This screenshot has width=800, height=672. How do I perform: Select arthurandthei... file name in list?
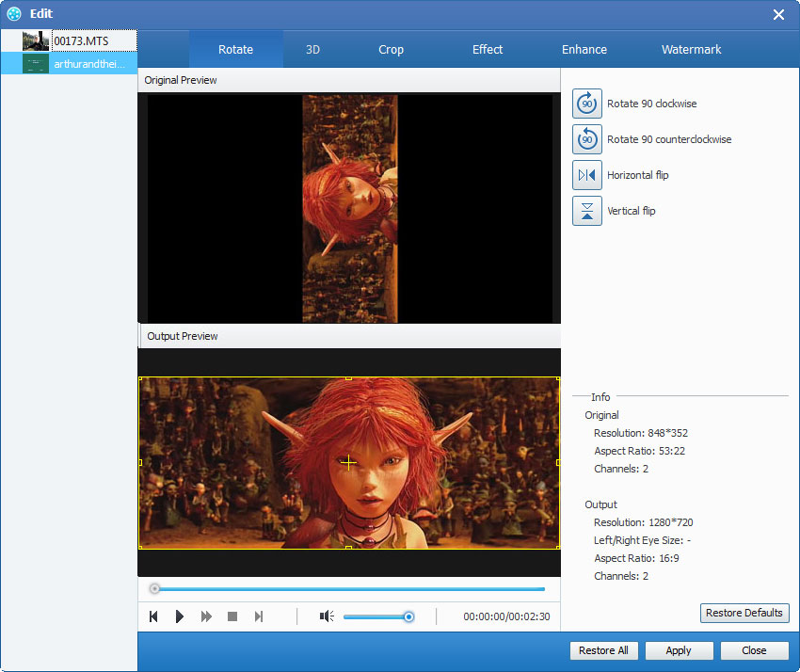pos(89,64)
